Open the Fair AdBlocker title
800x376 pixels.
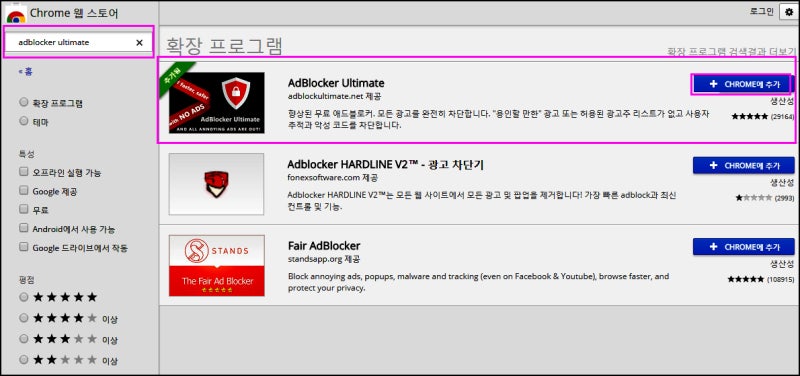pos(323,245)
